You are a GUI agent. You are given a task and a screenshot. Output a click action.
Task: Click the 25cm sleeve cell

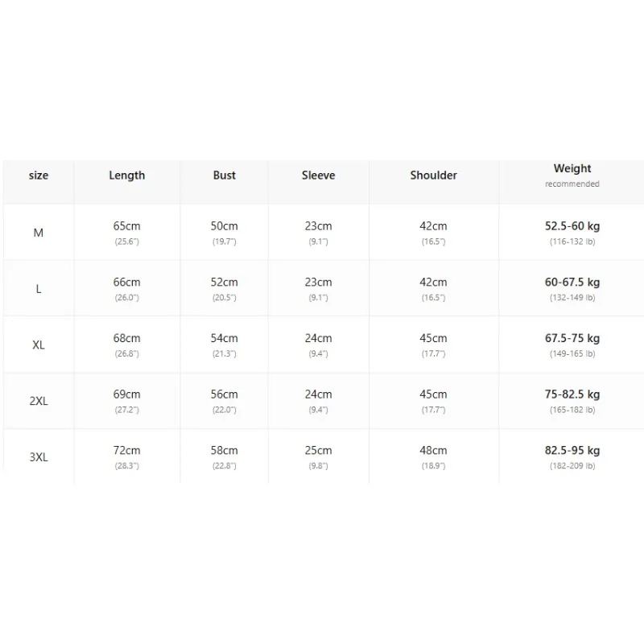[318, 456]
